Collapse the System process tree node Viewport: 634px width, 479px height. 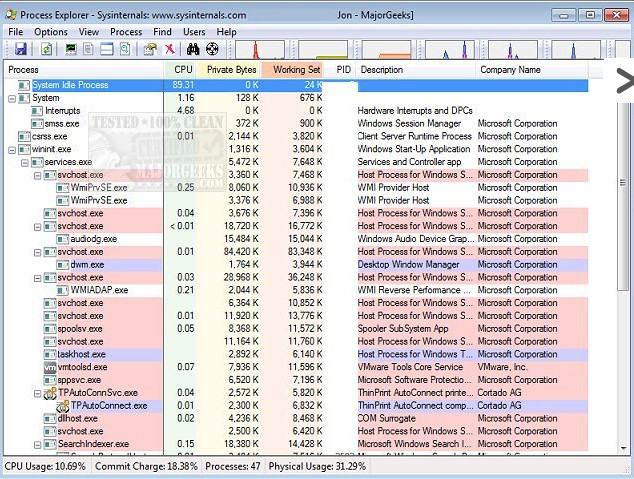tap(12, 98)
